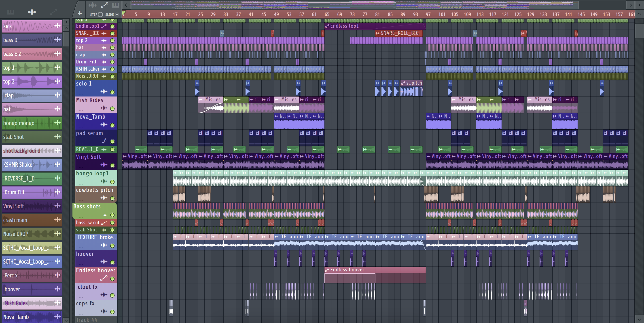Select the Endless top1 automation clip
The height and width of the screenshot is (323, 644).
pos(375,26)
